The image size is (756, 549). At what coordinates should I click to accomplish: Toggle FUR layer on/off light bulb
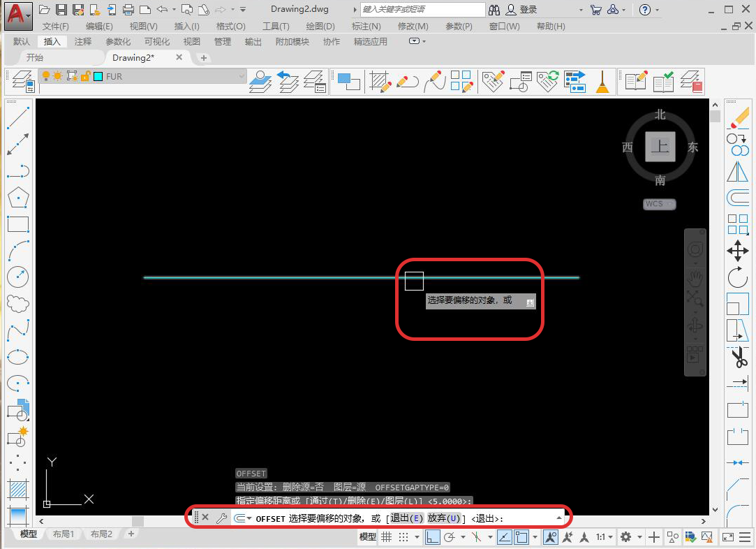coord(46,75)
